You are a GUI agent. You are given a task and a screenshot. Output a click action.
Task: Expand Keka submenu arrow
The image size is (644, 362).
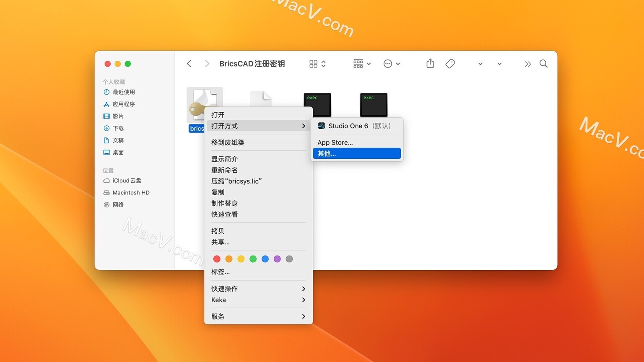[x=304, y=300]
